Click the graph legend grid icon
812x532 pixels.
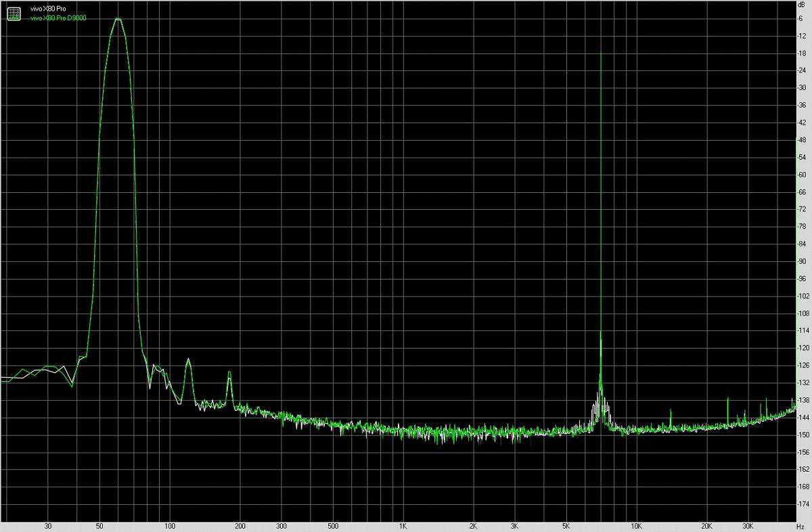[x=14, y=13]
